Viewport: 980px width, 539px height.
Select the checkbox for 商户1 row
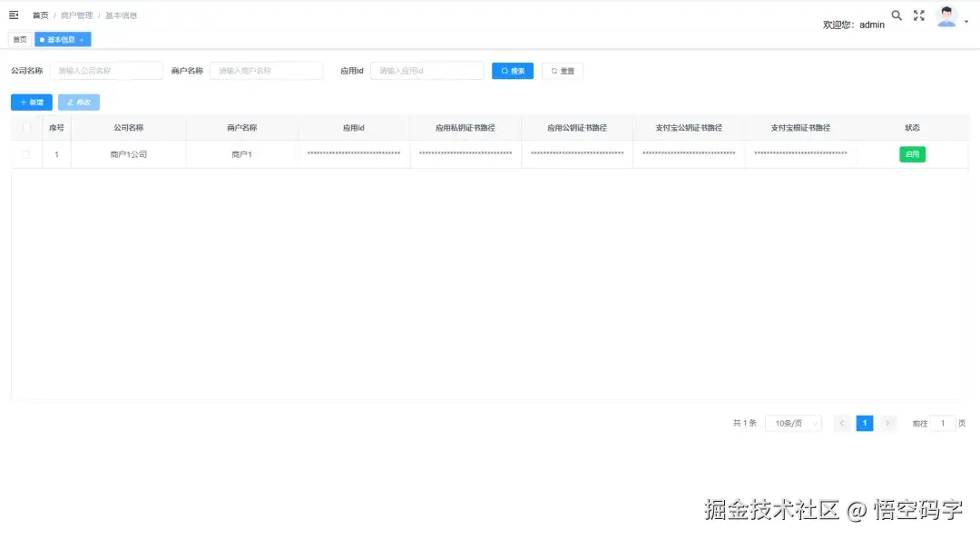pyautogui.click(x=24, y=154)
